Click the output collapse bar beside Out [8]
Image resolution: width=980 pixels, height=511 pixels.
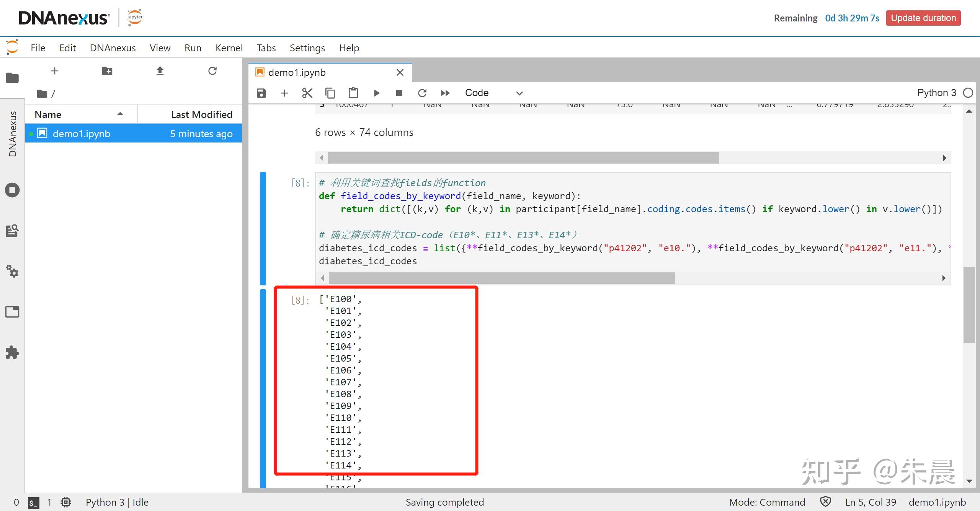coord(263,388)
